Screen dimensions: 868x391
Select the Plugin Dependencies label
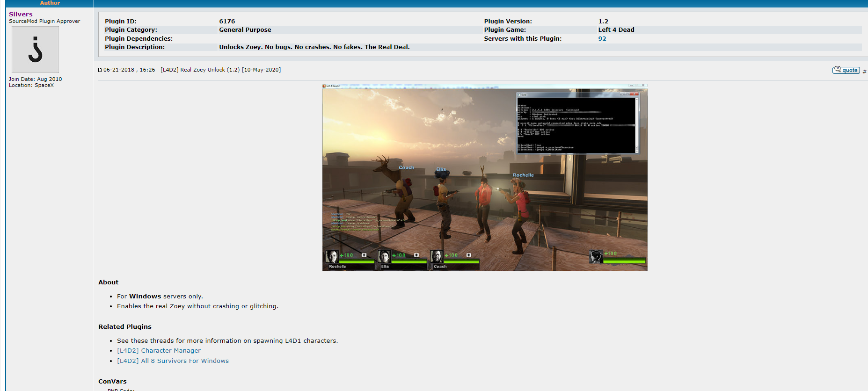(x=139, y=39)
